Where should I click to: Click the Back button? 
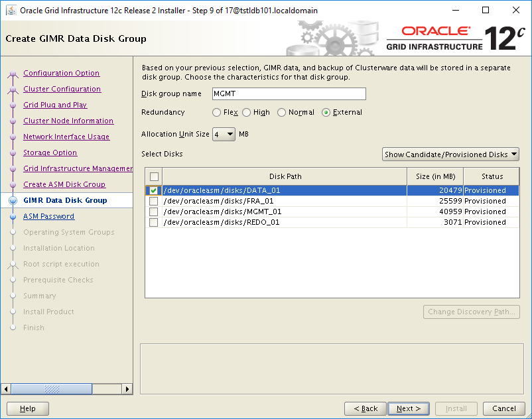(366, 408)
